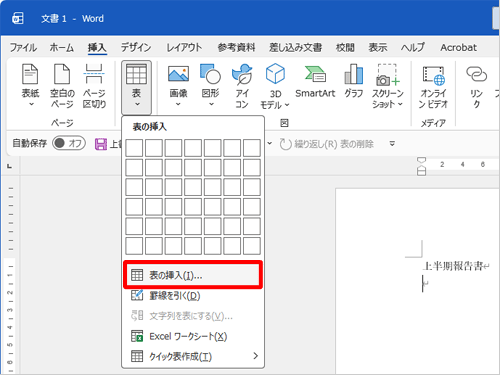The width and height of the screenshot is (500, 375).
Task: Click the 画像 picture icon
Action: [178, 74]
